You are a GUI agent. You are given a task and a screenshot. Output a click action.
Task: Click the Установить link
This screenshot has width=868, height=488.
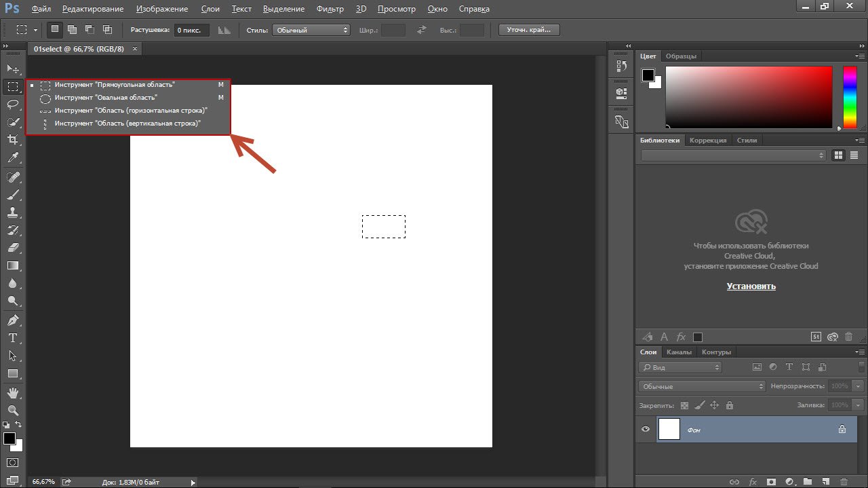(x=751, y=286)
